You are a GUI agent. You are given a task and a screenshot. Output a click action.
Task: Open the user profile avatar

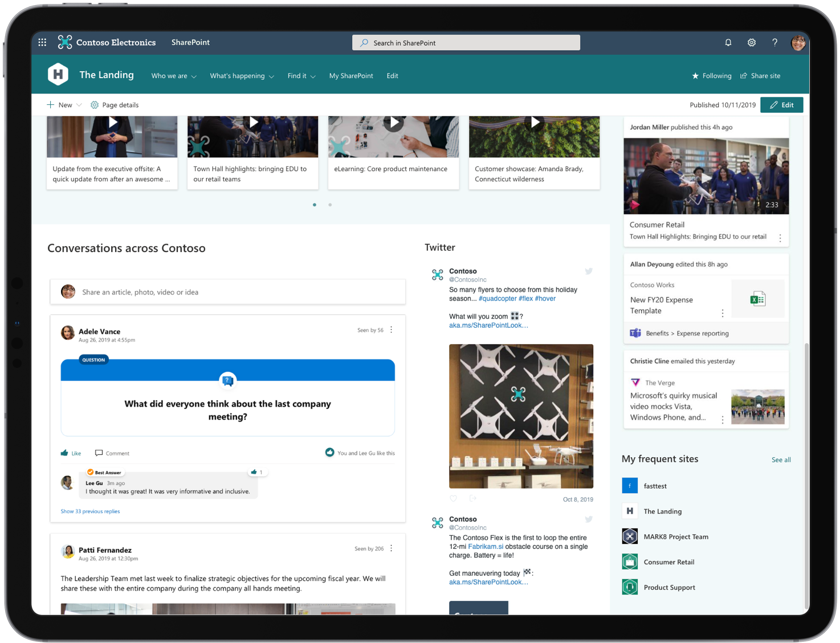(x=798, y=43)
